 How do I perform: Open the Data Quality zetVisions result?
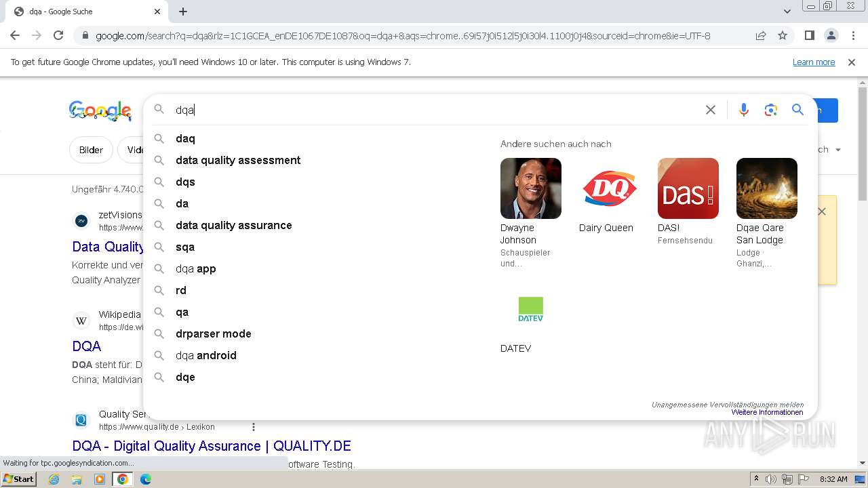pos(108,247)
